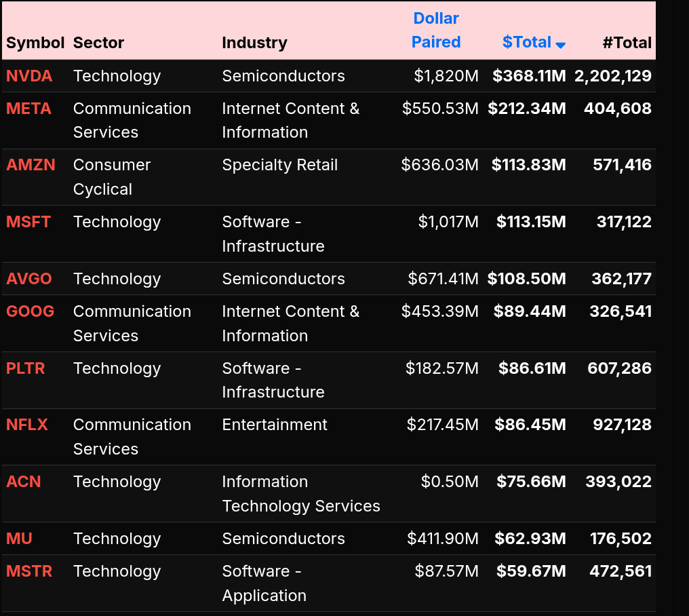Open the GOOG ticker link

[x=30, y=311]
